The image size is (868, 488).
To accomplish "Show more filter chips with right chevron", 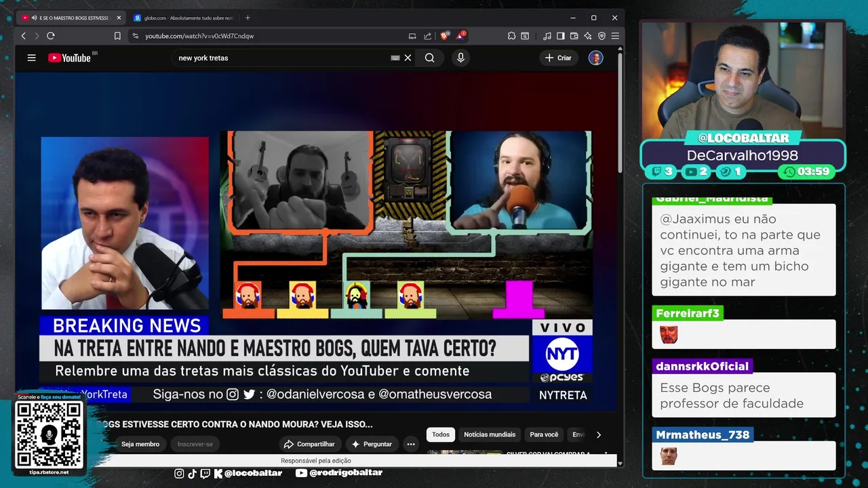I will click(598, 434).
